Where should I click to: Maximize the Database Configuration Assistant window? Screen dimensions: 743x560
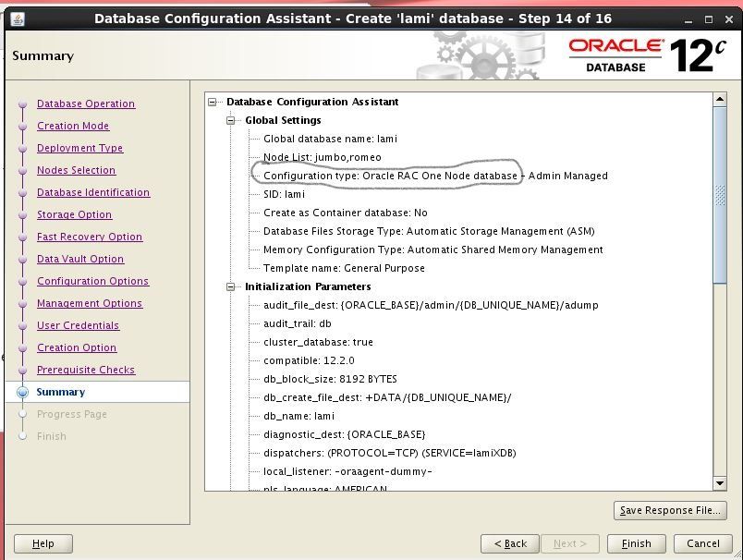[x=709, y=19]
